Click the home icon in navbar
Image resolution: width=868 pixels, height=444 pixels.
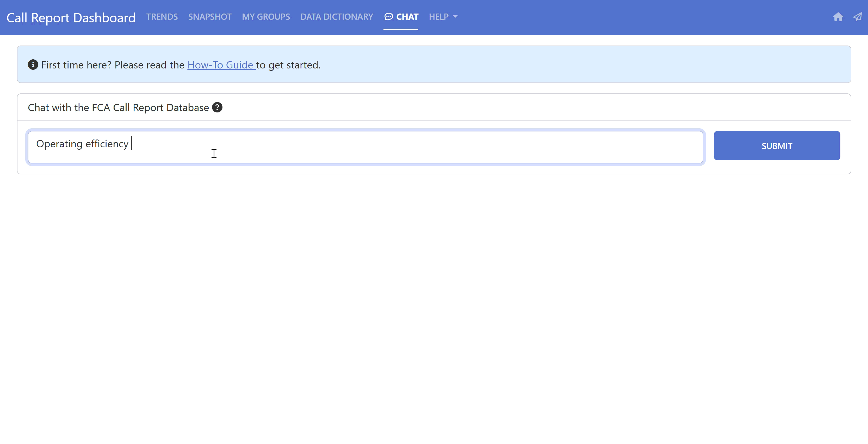pos(838,17)
